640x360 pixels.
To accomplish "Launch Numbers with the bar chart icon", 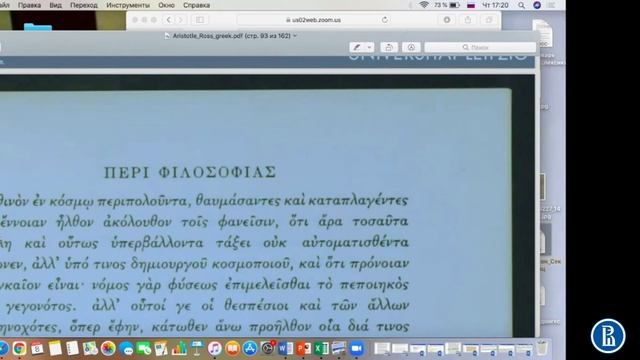I will coord(179,348).
